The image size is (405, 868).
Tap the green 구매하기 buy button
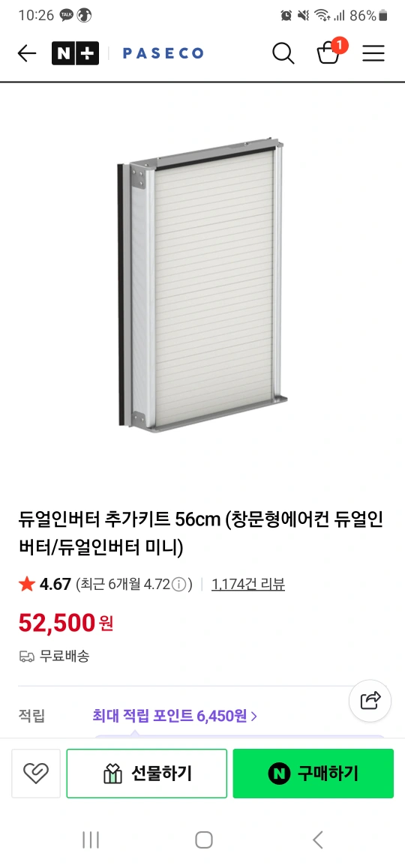click(313, 774)
